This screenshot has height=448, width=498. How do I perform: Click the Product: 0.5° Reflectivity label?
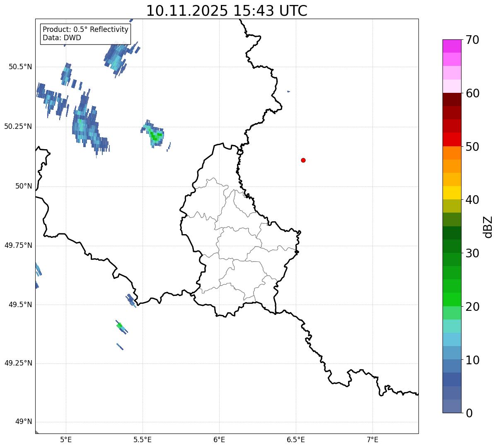pos(86,29)
